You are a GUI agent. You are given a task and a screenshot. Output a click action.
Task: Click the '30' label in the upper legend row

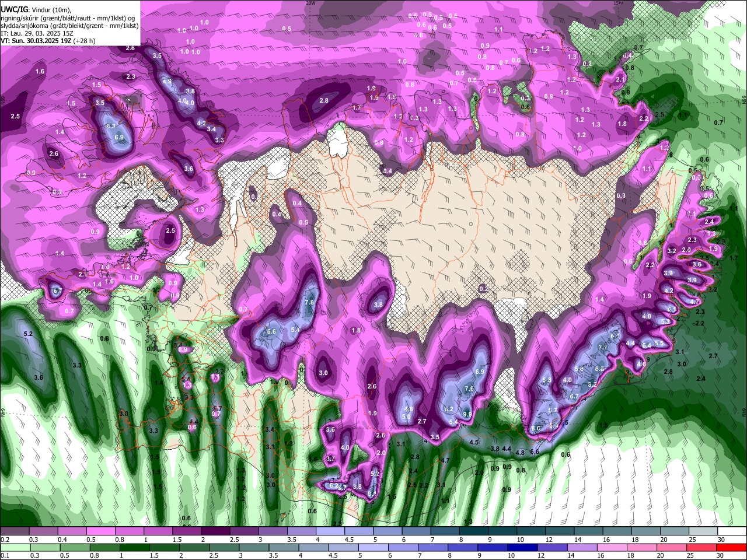(721, 540)
